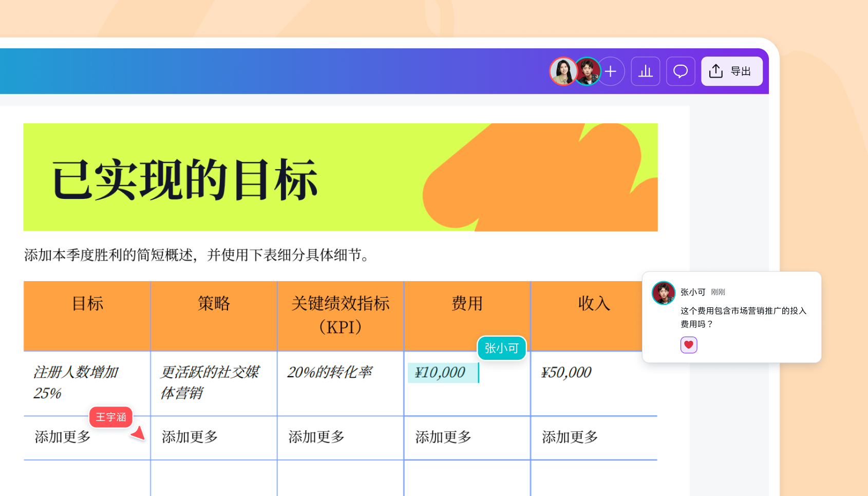Open comments via speech bubble icon
This screenshot has height=496, width=868.
point(681,71)
